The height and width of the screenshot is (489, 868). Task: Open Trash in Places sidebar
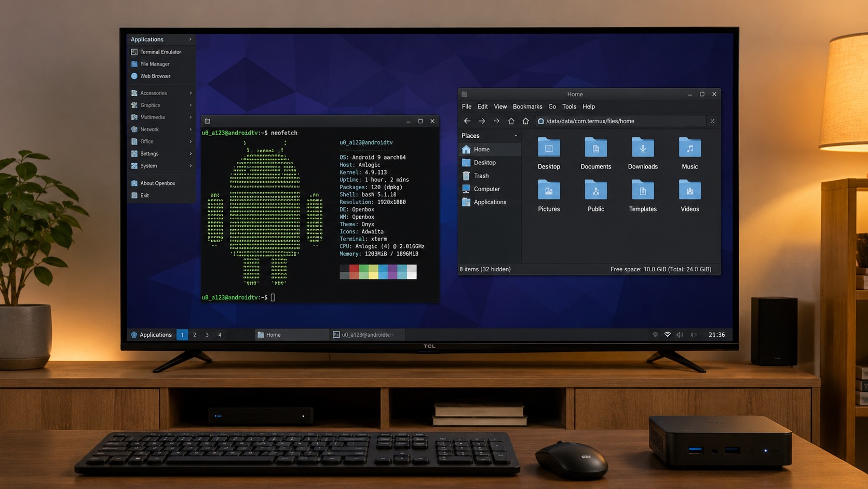(x=490, y=176)
